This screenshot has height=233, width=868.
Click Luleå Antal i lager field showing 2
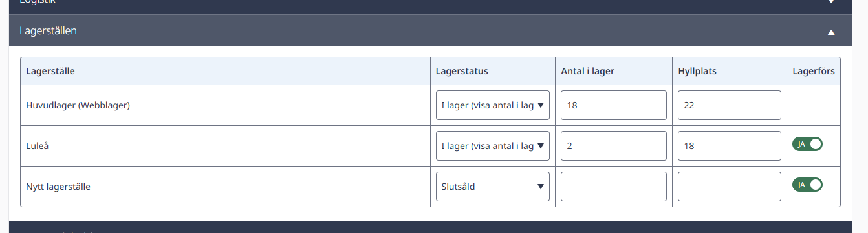coord(614,146)
